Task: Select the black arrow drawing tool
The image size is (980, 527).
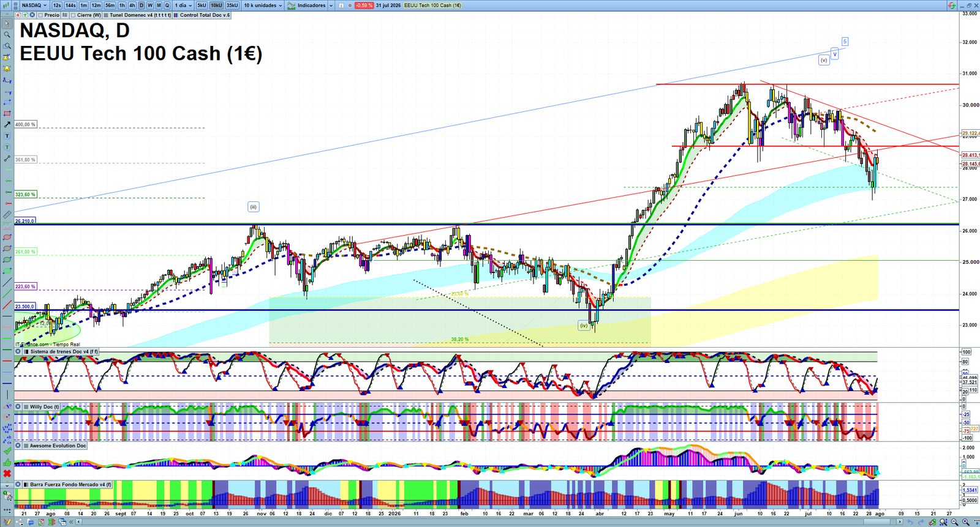Action: pos(7,125)
